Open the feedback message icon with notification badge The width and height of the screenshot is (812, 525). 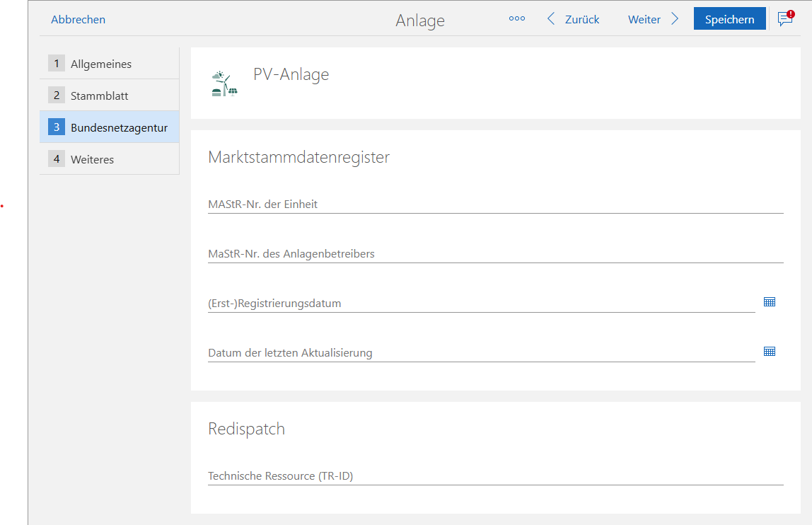(784, 19)
